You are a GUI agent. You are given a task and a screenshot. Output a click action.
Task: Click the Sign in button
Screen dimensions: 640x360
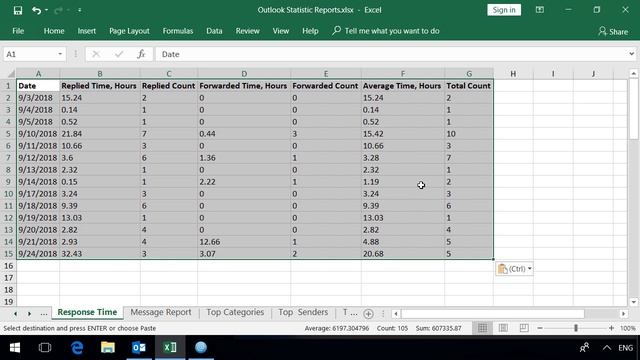[x=504, y=10]
